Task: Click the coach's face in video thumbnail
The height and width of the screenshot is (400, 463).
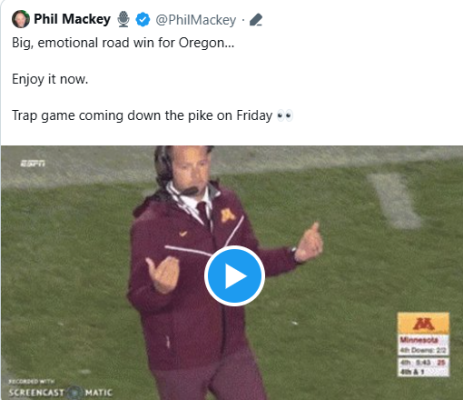Action: point(188,166)
